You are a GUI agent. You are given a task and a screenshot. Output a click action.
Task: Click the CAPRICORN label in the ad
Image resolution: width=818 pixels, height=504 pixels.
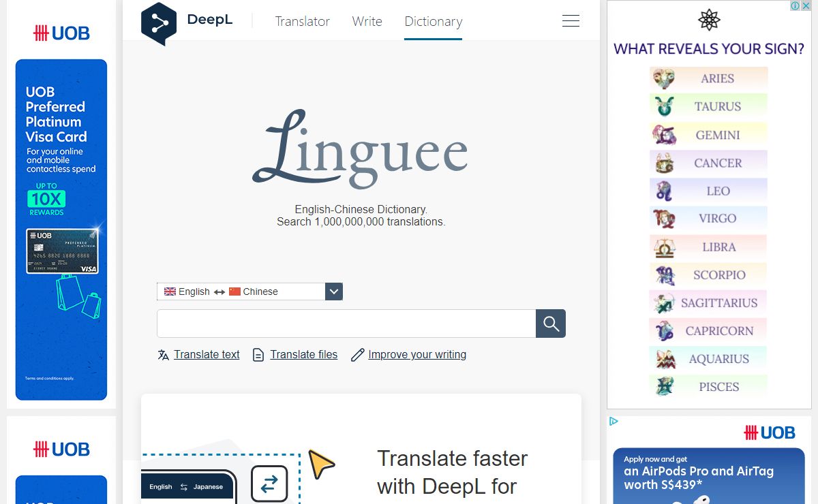point(719,331)
